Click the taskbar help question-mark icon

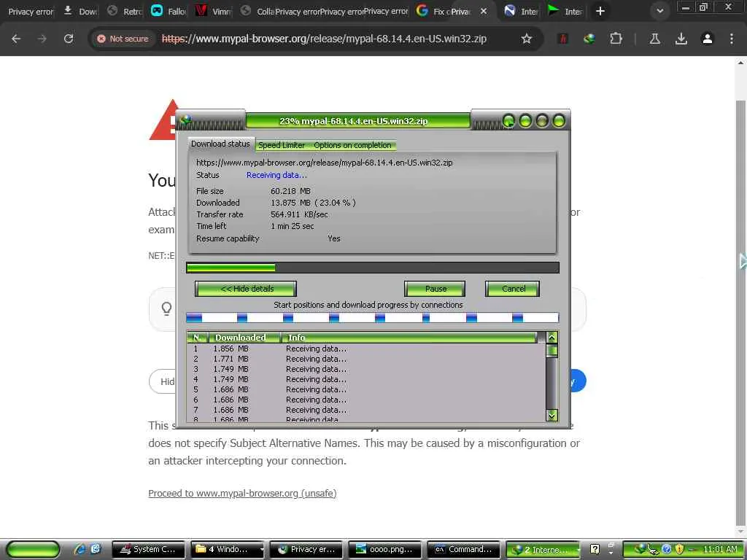(595, 550)
